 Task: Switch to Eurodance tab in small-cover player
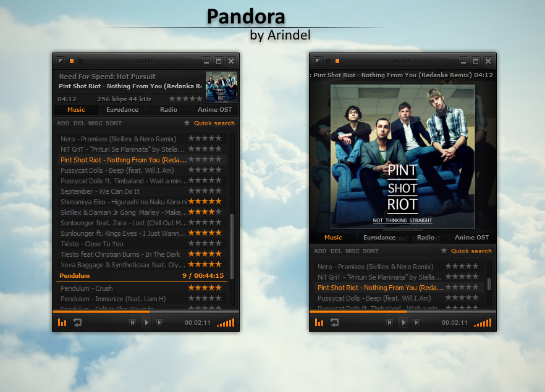[x=122, y=110]
